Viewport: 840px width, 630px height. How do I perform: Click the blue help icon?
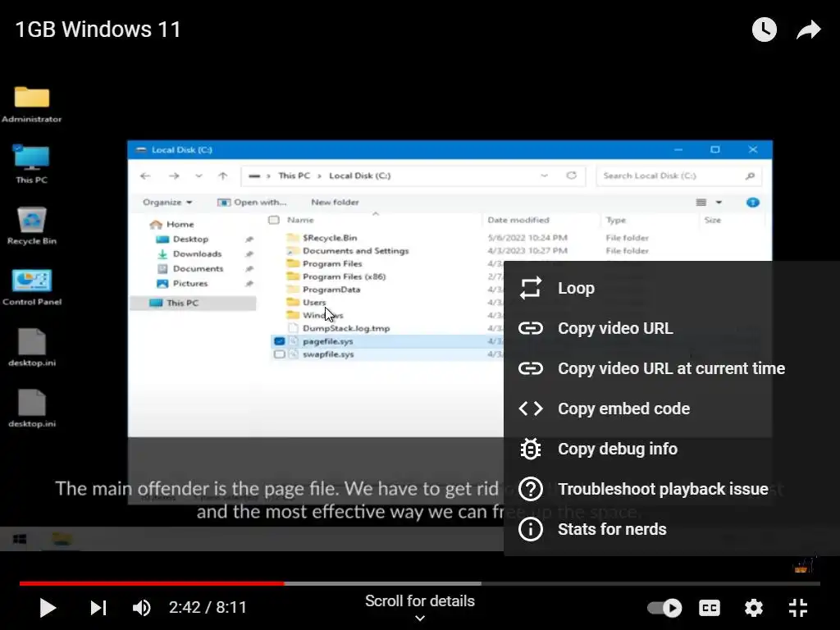(x=753, y=203)
